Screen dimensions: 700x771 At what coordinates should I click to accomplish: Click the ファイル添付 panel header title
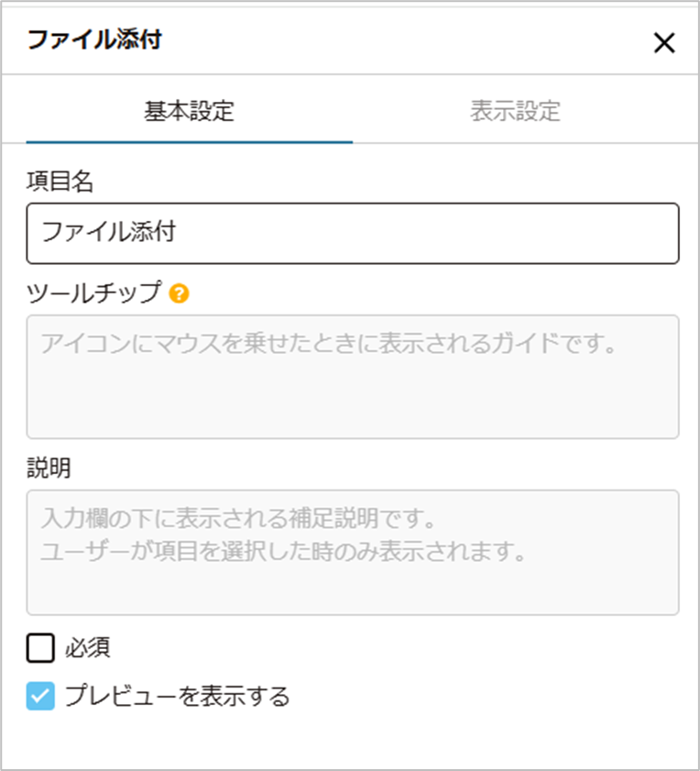[94, 39]
